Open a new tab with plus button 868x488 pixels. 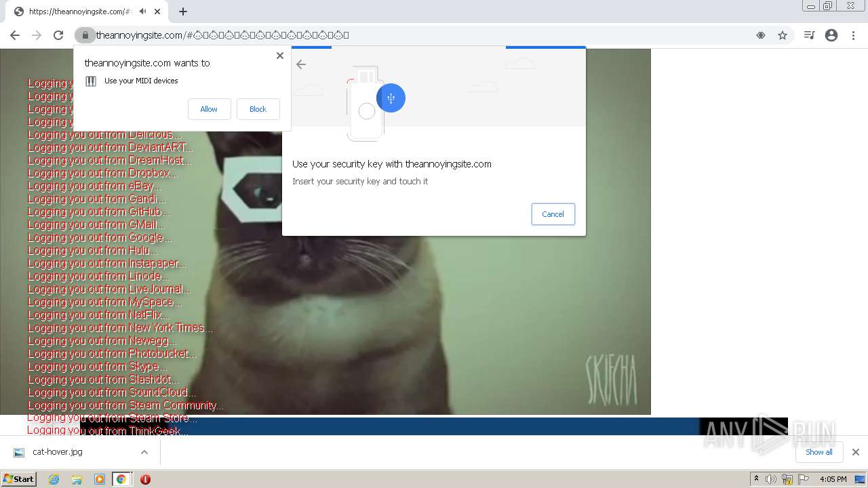click(x=183, y=12)
